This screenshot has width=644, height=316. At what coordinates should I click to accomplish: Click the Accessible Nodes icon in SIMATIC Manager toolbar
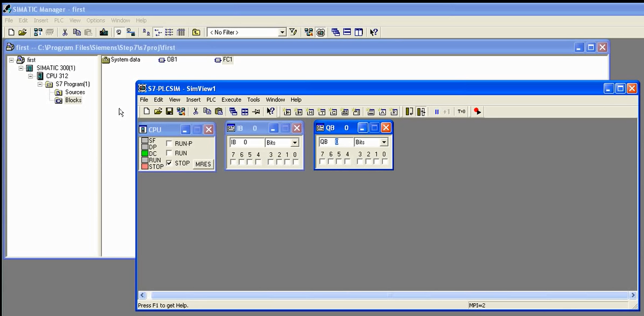point(38,32)
